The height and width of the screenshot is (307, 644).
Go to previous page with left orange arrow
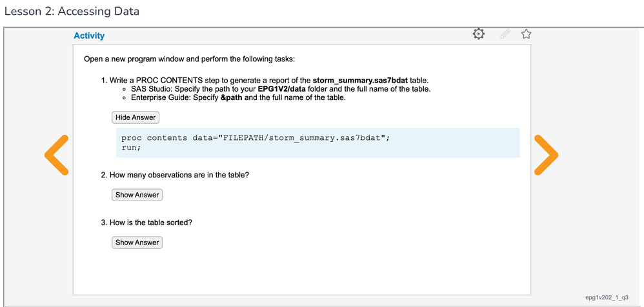pyautogui.click(x=57, y=155)
